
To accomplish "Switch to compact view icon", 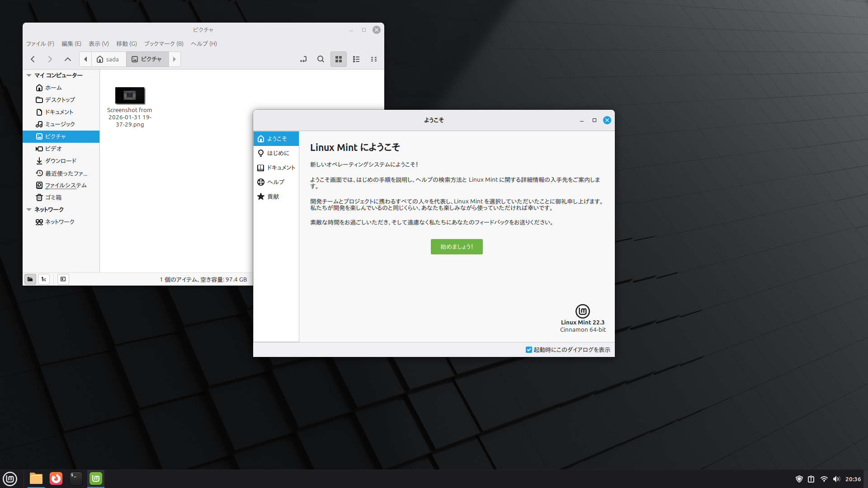I will point(374,59).
